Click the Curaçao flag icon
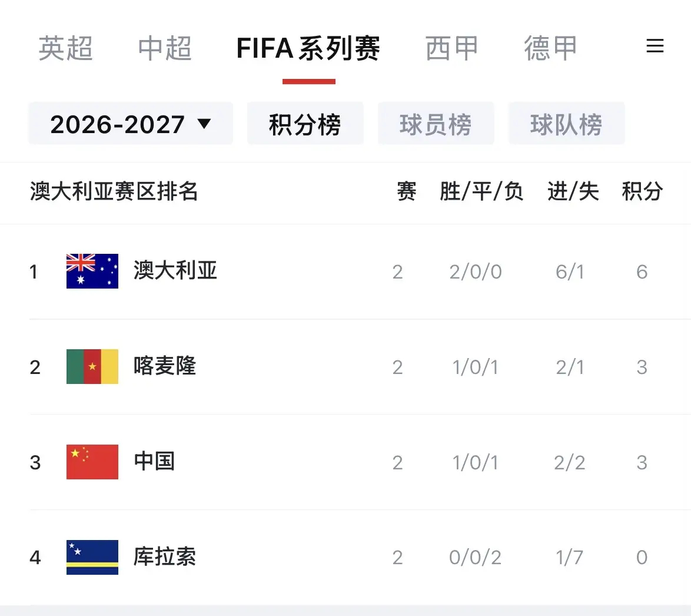Viewport: 691px width, 616px height. click(x=92, y=557)
